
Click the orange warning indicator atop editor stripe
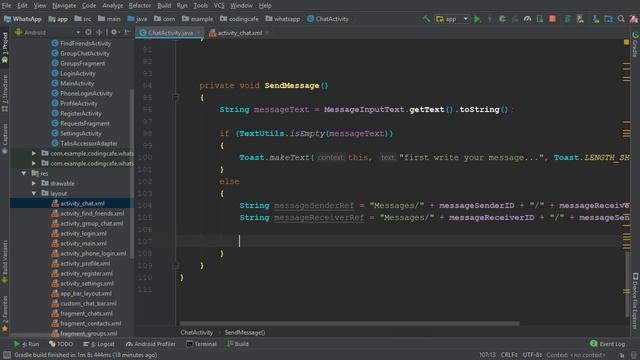point(627,42)
